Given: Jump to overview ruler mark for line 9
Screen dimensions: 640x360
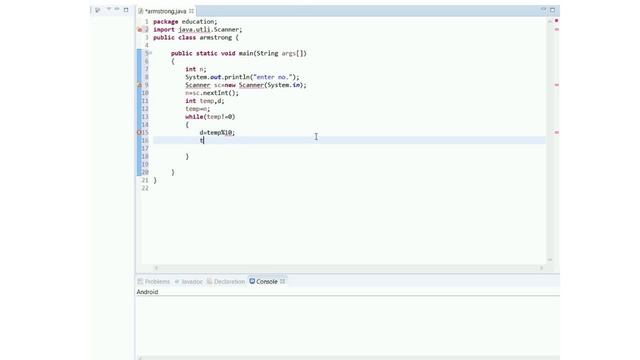Looking at the screenshot, I should click(556, 85).
